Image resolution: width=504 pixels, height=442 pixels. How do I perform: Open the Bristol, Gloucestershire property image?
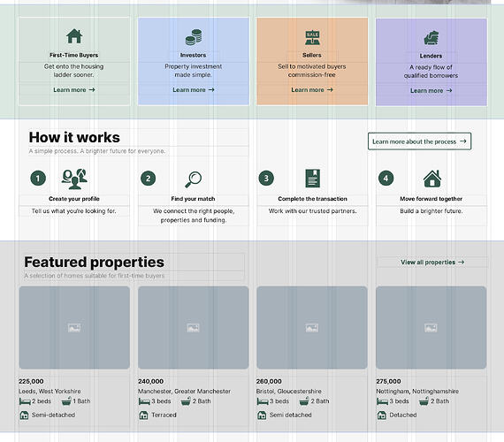[312, 328]
